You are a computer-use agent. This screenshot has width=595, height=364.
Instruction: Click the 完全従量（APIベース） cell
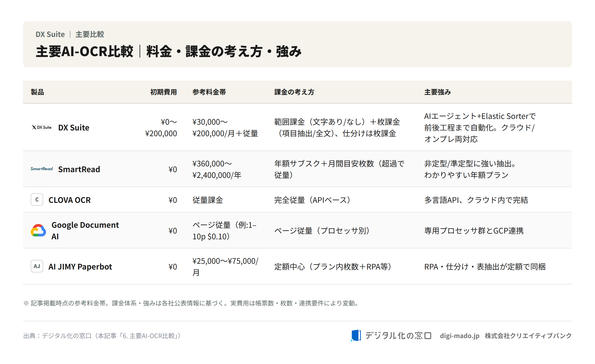click(x=312, y=200)
